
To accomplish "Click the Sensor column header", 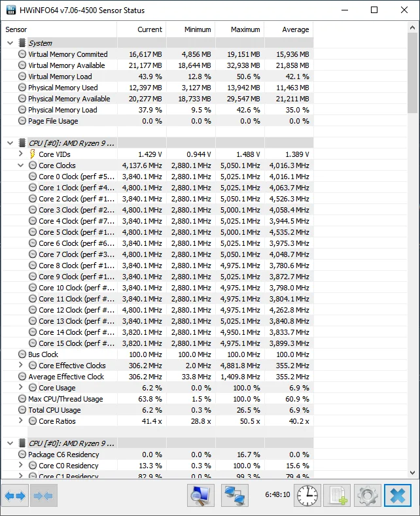I will pyautogui.click(x=60, y=29).
